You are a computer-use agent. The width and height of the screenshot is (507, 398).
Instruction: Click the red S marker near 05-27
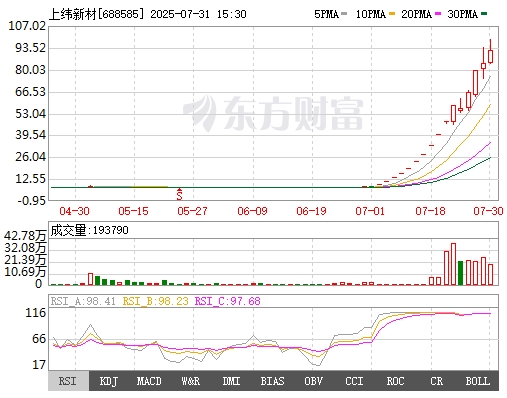(x=179, y=194)
